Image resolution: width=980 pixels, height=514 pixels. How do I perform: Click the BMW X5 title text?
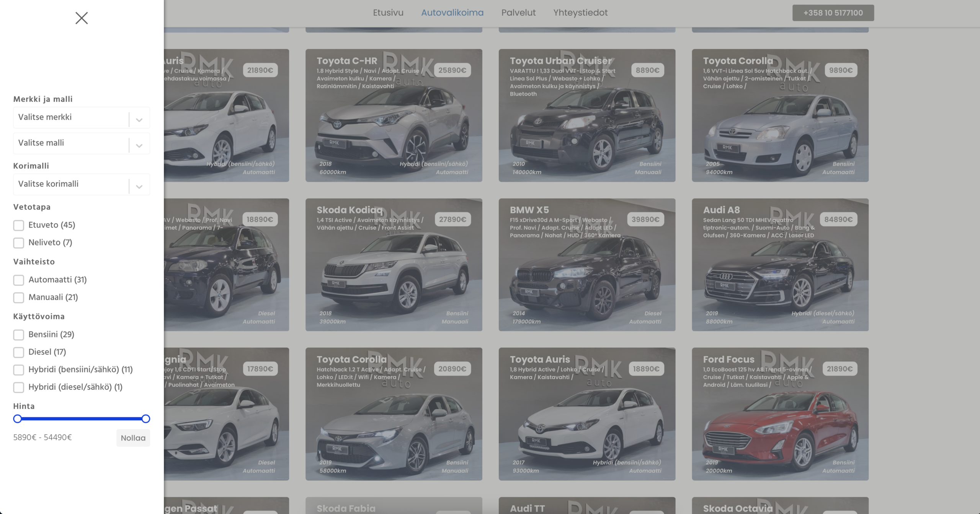(529, 210)
